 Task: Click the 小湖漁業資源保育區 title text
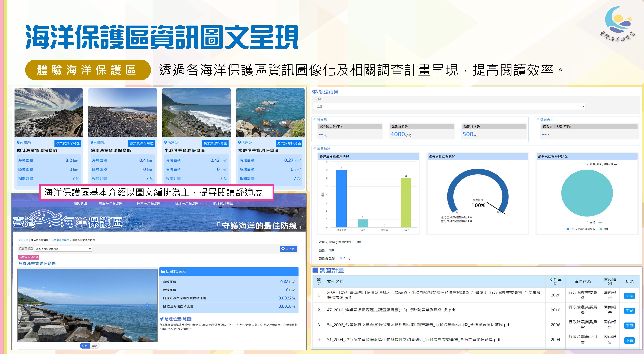(184, 150)
